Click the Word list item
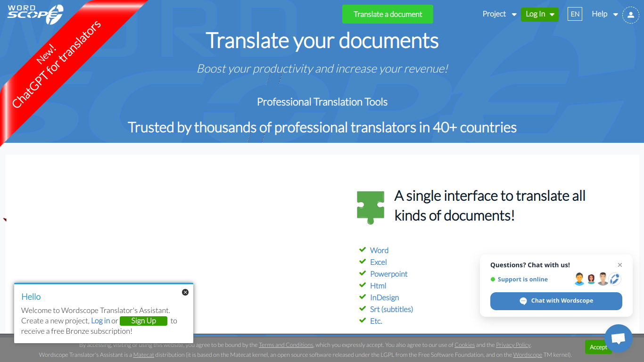The width and height of the screenshot is (644, 362). [x=379, y=250]
